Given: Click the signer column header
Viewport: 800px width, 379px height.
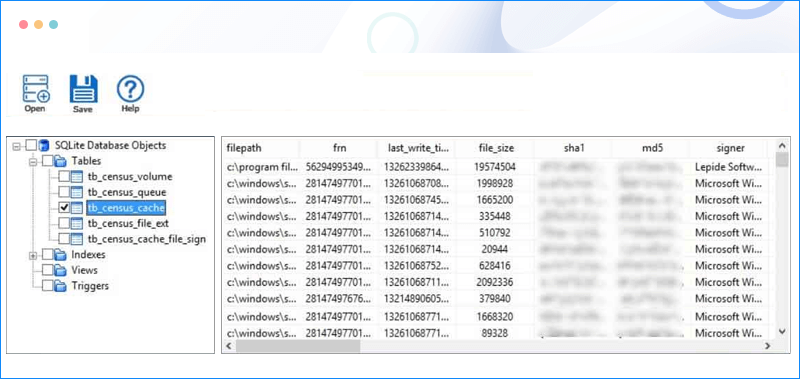Looking at the screenshot, I should (x=729, y=148).
